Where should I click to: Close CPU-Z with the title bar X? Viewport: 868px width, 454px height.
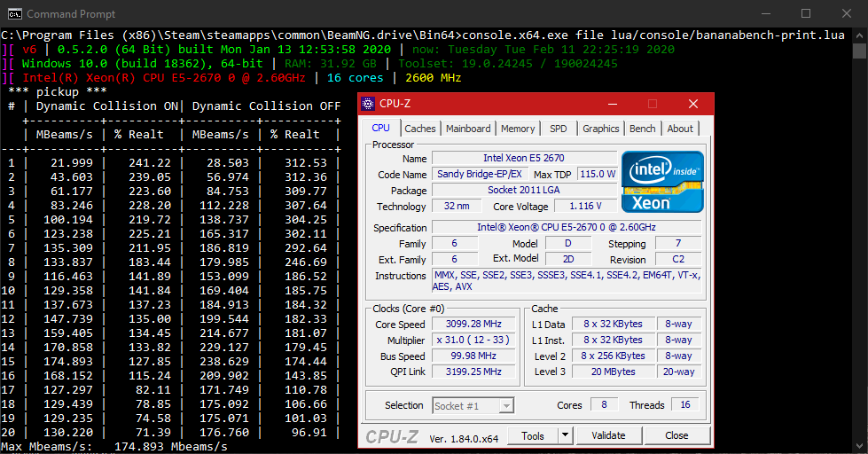[x=693, y=104]
